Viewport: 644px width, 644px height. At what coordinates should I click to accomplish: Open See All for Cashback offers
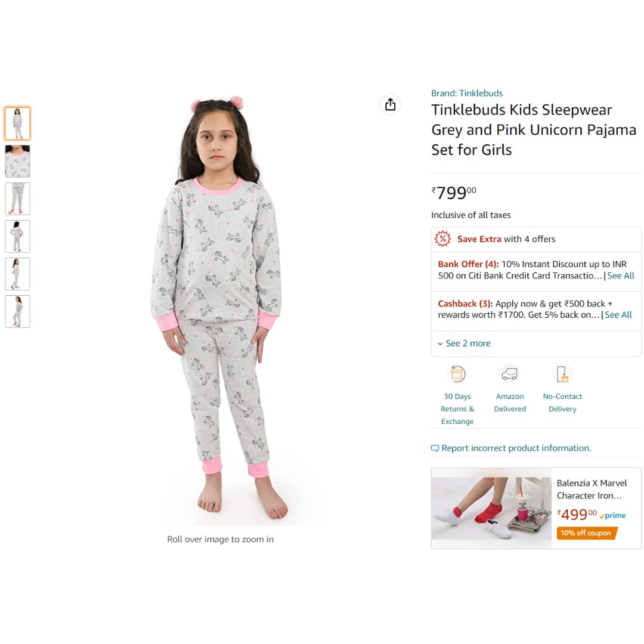(x=618, y=315)
